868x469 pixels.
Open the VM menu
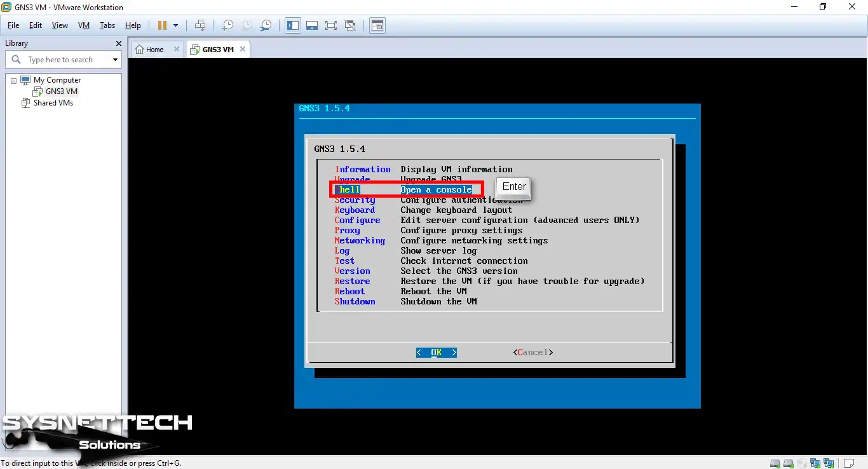[84, 25]
